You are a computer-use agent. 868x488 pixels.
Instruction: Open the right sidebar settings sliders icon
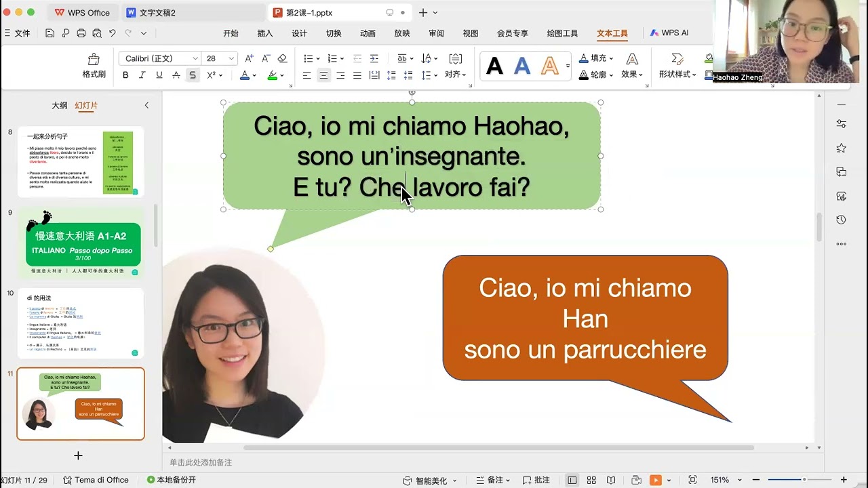click(x=842, y=124)
